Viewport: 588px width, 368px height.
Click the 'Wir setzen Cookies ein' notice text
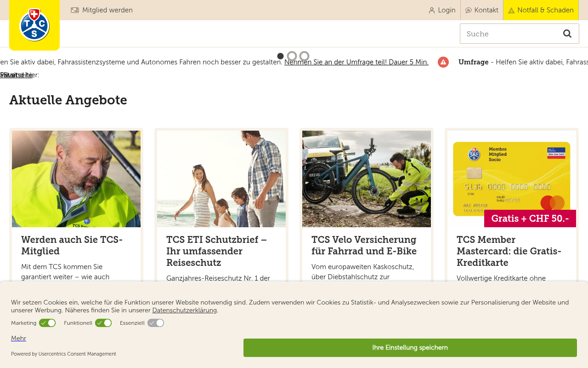point(290,306)
